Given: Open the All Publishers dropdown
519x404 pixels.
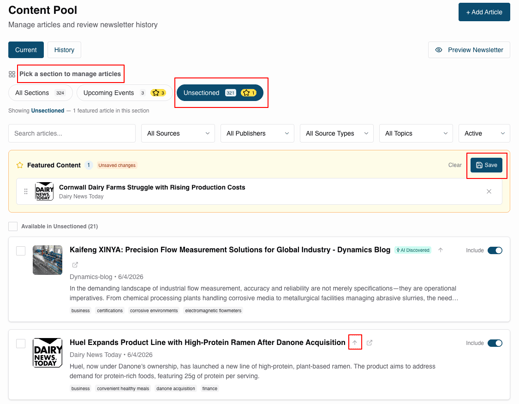Looking at the screenshot, I should tap(257, 133).
